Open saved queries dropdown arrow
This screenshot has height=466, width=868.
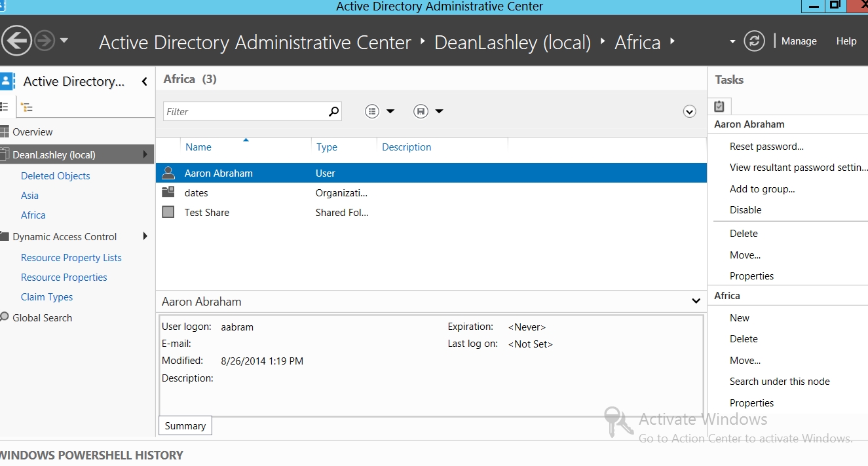coord(440,111)
